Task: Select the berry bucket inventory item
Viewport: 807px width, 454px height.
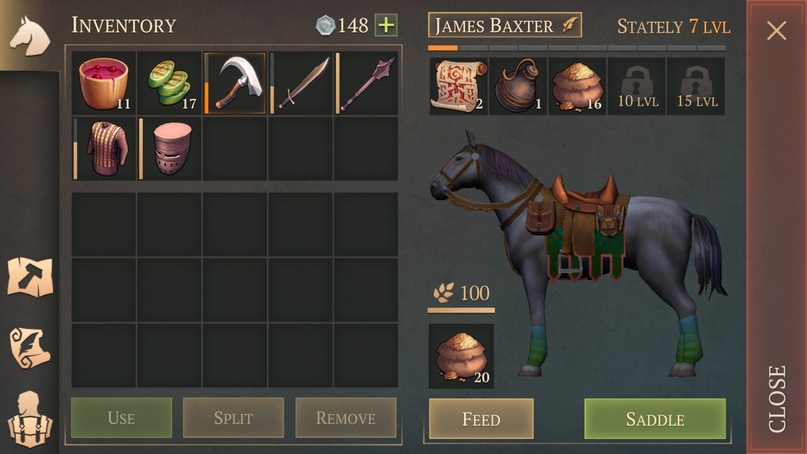Action: [104, 83]
